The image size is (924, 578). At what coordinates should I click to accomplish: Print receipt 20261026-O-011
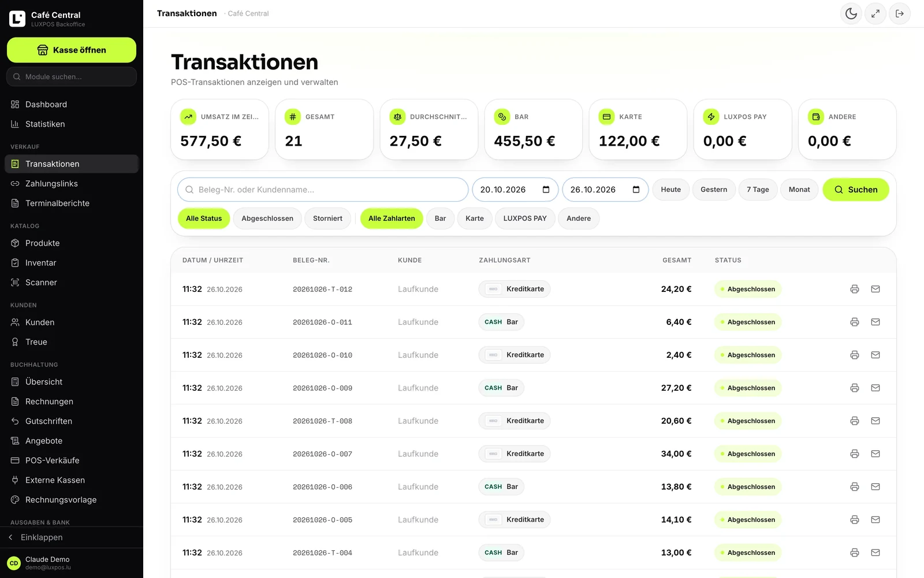point(855,322)
